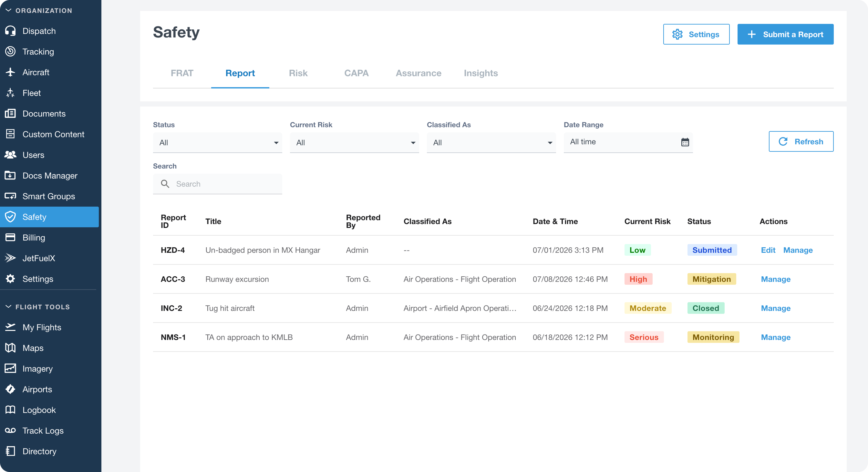The height and width of the screenshot is (472, 868).
Task: Click the My Flights takeoff icon
Action: [10, 327]
